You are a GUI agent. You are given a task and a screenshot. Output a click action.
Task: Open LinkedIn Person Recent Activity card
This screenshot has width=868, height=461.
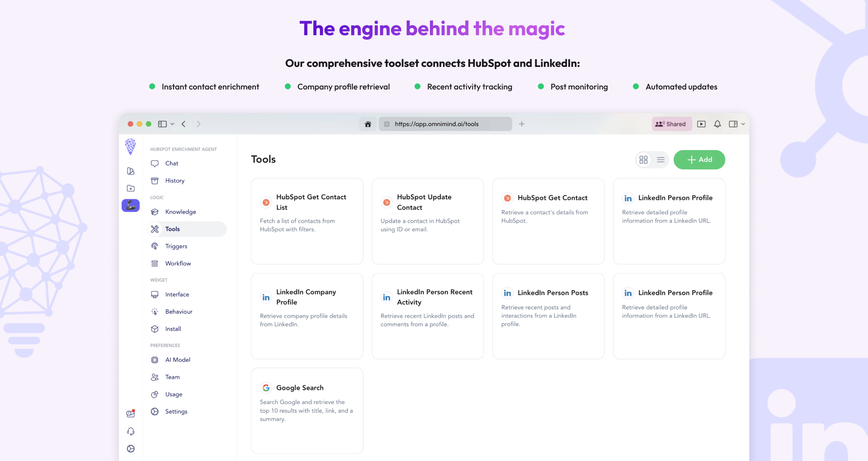pyautogui.click(x=428, y=316)
